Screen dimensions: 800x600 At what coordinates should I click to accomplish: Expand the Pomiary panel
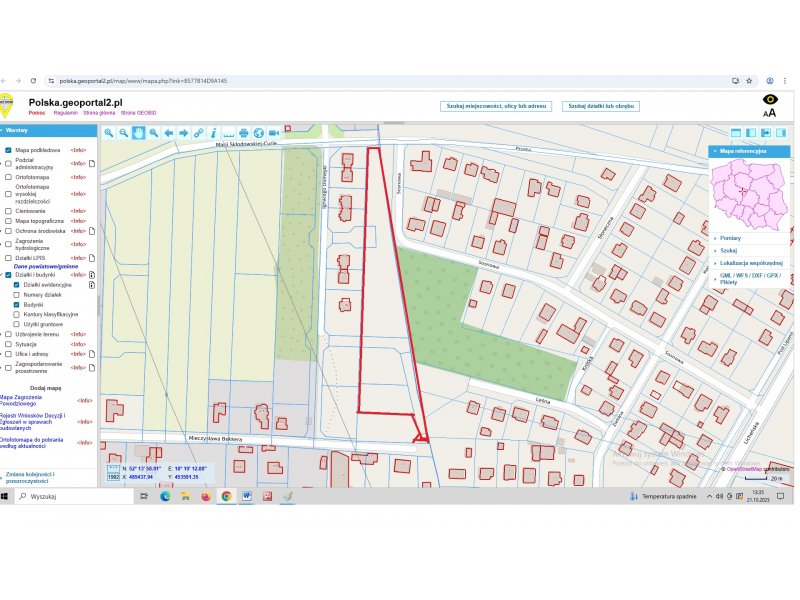pyautogui.click(x=730, y=238)
